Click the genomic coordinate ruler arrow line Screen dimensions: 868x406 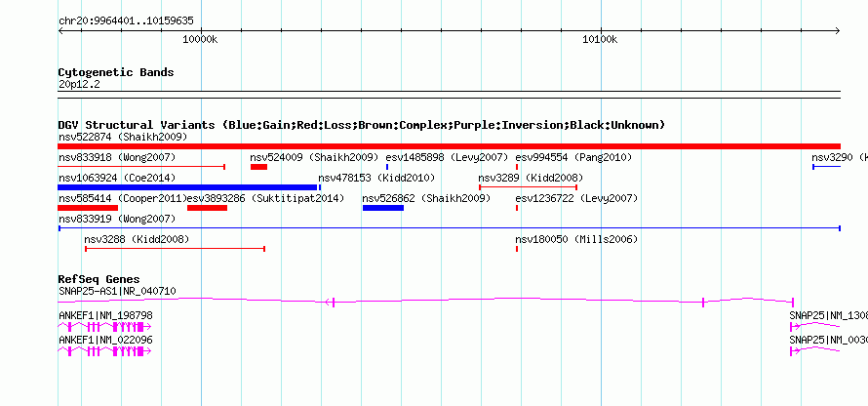point(449,31)
